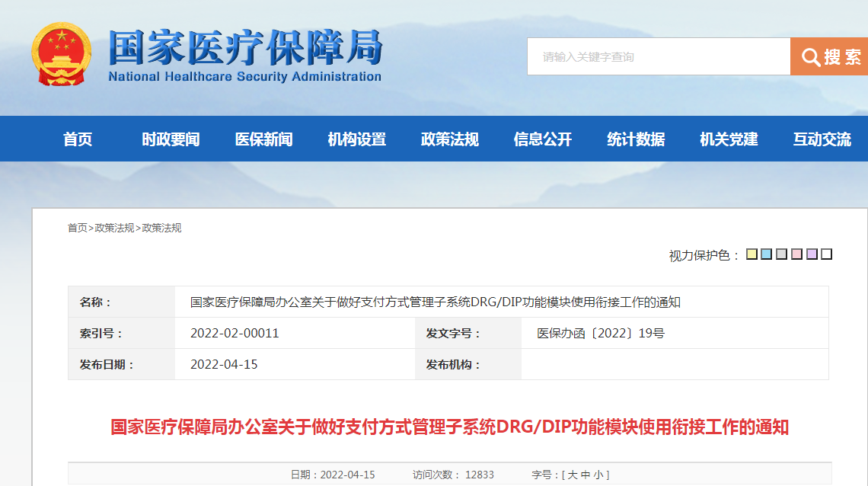This screenshot has width=868, height=486.
Task: Open the 信息公开 menu item
Action: pyautogui.click(x=542, y=139)
